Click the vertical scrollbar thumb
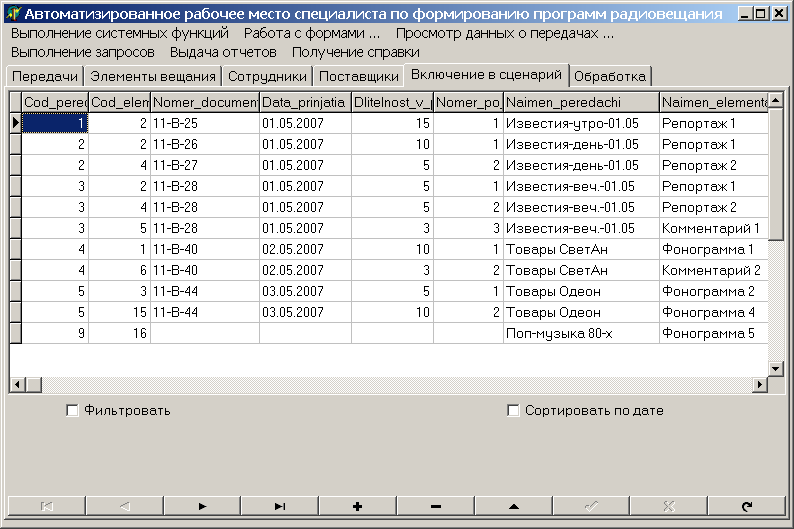Image resolution: width=794 pixels, height=529 pixels. tap(776, 174)
